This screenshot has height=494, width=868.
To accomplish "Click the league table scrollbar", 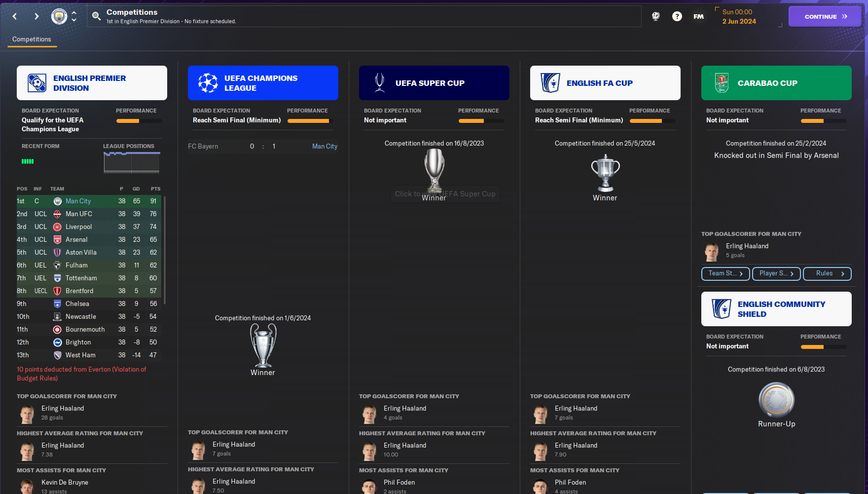I will pos(165,250).
